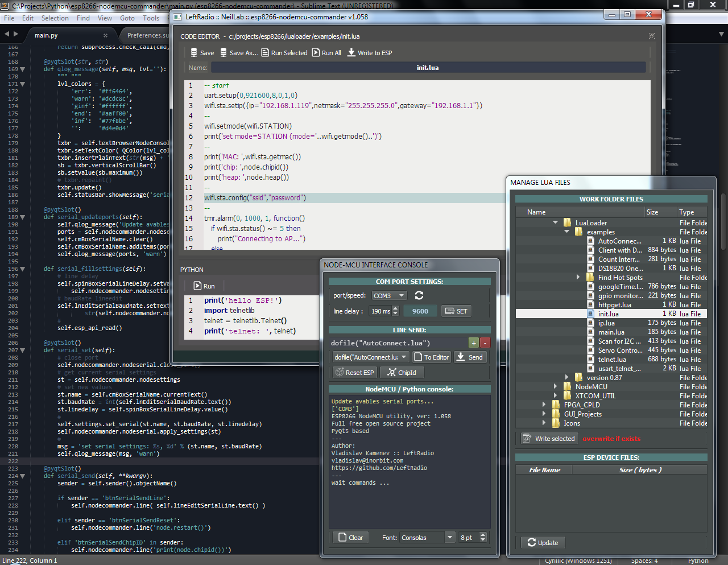728x565 pixels.
Task: Click Write selected in Manage Lua Files
Action: click(549, 439)
